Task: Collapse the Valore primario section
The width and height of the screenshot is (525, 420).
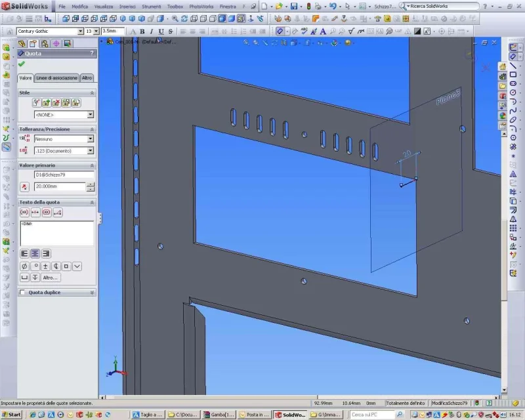Action: (x=92, y=165)
